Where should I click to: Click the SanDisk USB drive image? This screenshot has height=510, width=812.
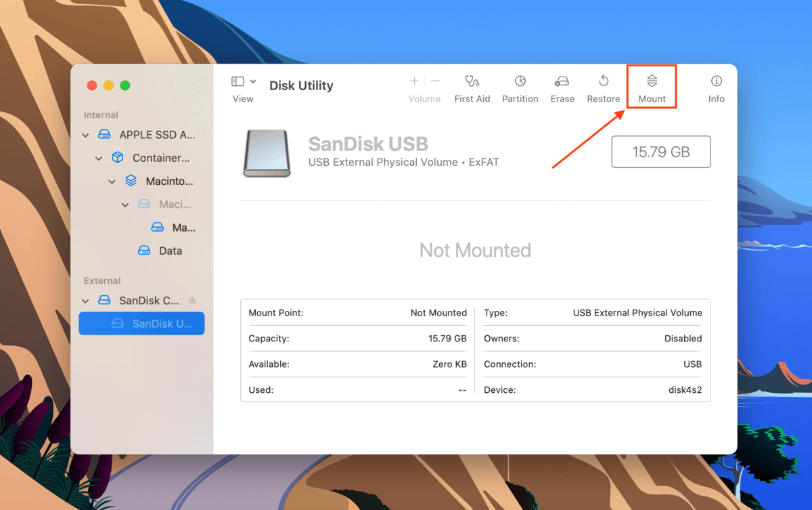(x=267, y=154)
